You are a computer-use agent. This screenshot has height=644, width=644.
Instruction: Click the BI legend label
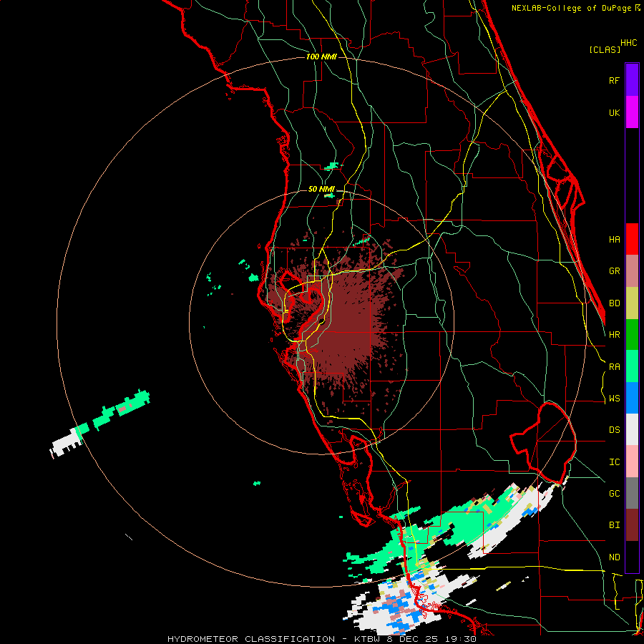click(615, 525)
